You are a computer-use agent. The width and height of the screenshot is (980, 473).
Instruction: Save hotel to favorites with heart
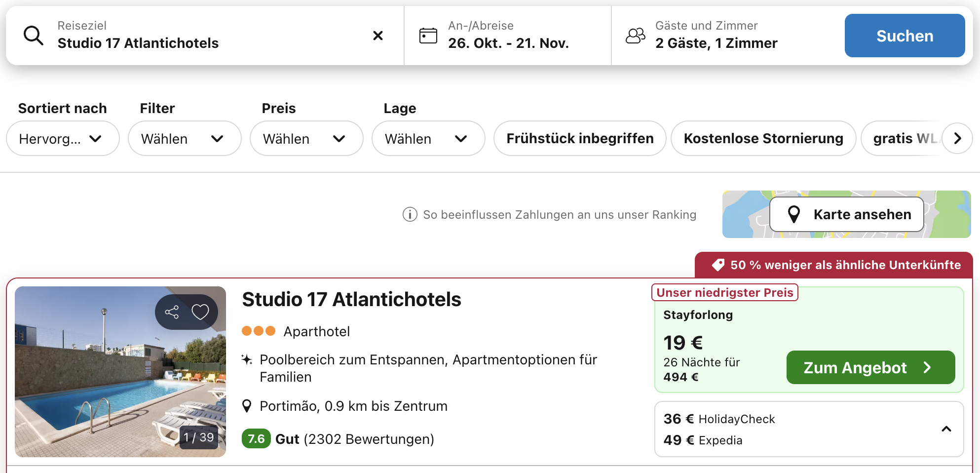[x=200, y=312]
